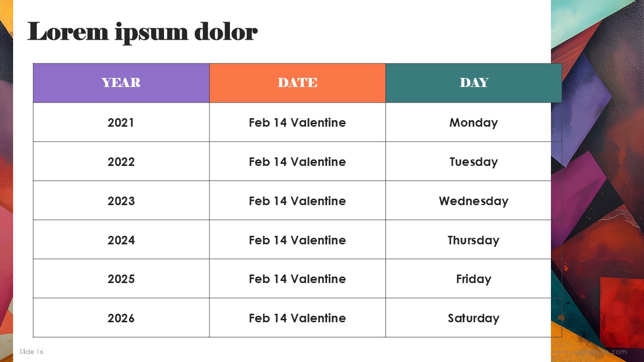
Task: Select the 2023 year cell
Action: 121,201
